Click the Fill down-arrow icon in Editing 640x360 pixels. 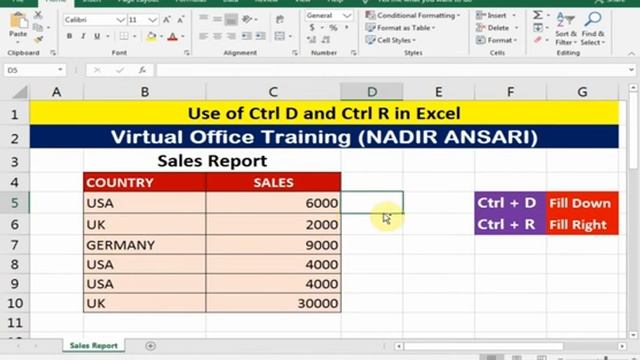538,28
